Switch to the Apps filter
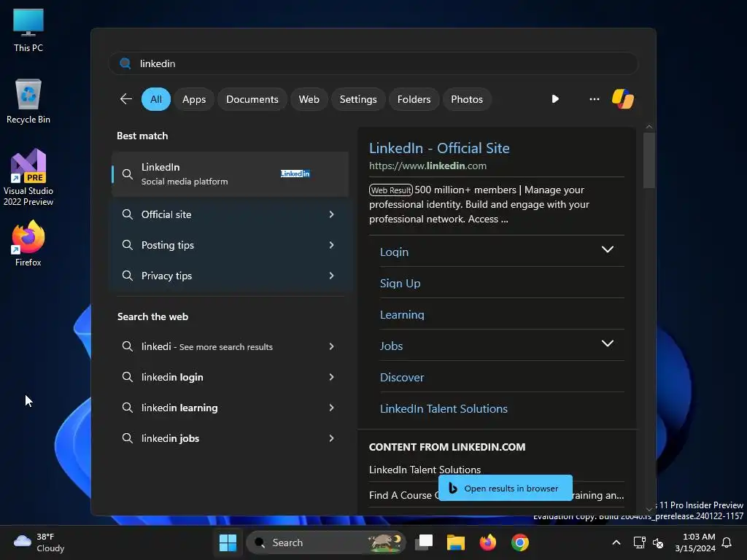The image size is (747, 560). click(194, 99)
